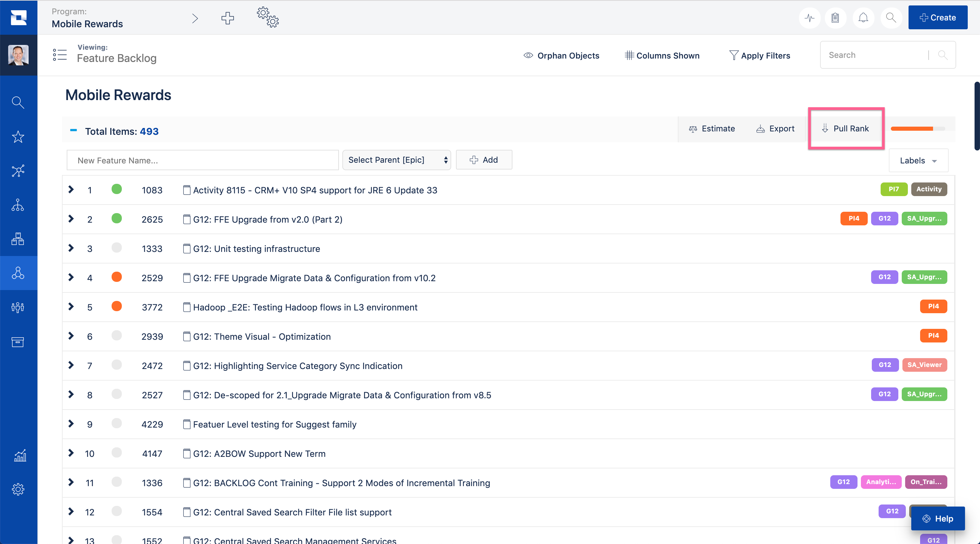Open the notifications bell icon
Screen dimensions: 980x544
pyautogui.click(x=863, y=18)
